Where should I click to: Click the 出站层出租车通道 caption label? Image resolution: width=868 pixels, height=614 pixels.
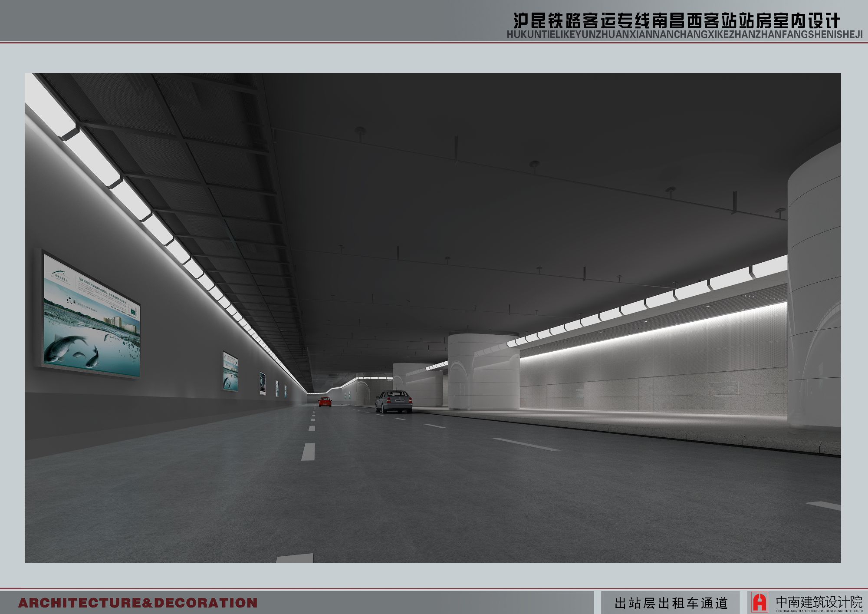tap(671, 603)
